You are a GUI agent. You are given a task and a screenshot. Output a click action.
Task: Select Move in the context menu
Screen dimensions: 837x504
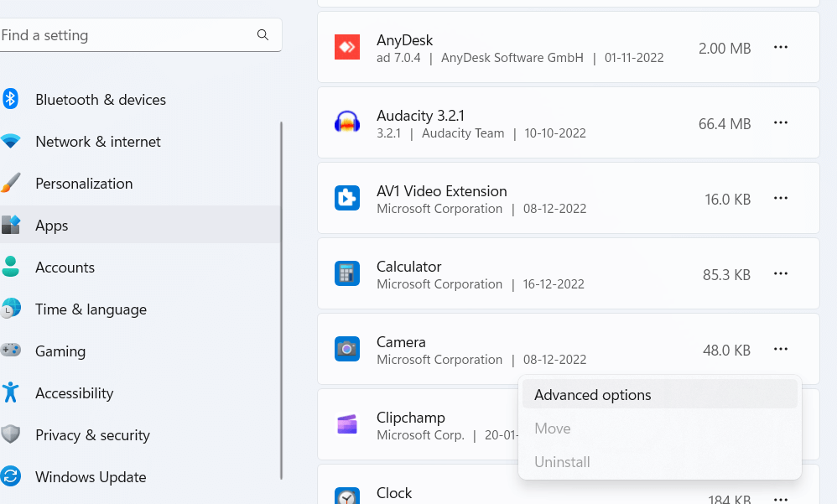[x=660, y=429]
